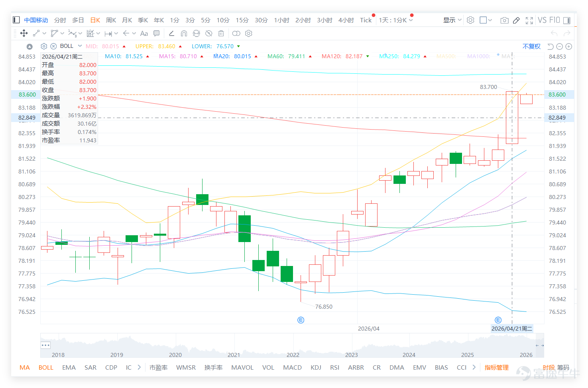Image resolution: width=588 pixels, height=388 pixels.
Task: Select the chart measurement drawing tool
Action: click(x=90, y=33)
